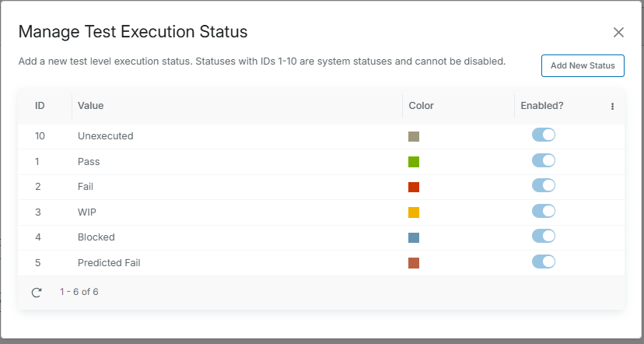
Task: Toggle the WIP status enabled switch
Action: 544,211
